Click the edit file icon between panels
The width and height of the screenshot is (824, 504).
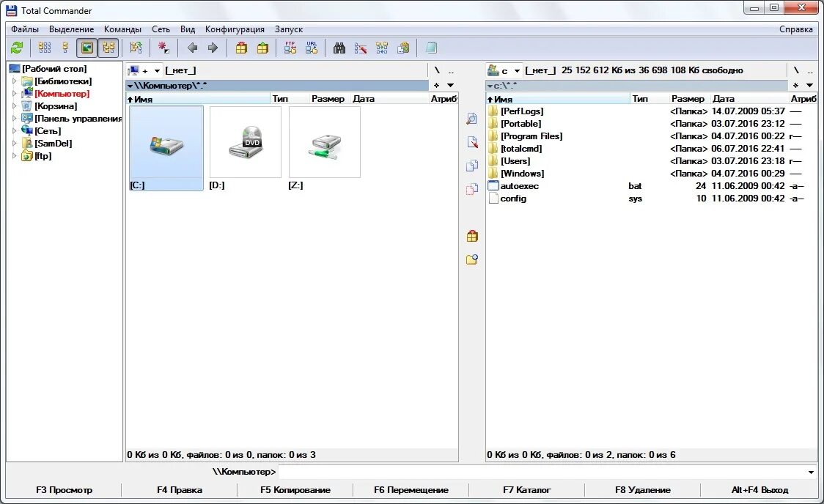tap(472, 142)
